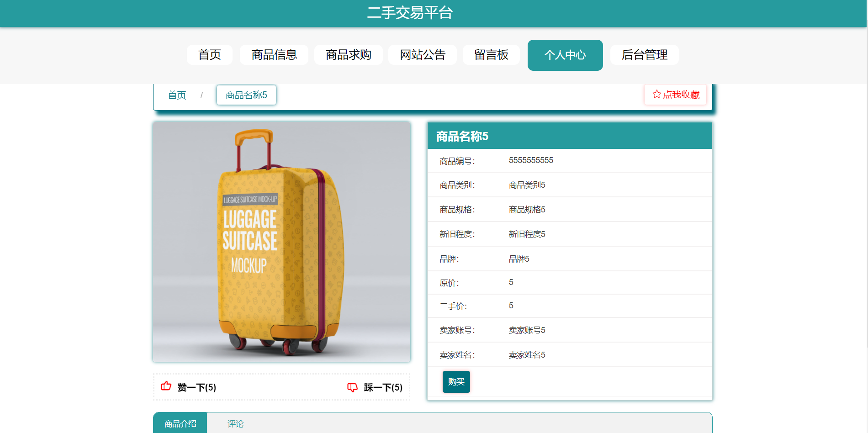Viewport: 868px width, 433px height.
Task: Click the yellow luggage product image
Action: [x=282, y=242]
